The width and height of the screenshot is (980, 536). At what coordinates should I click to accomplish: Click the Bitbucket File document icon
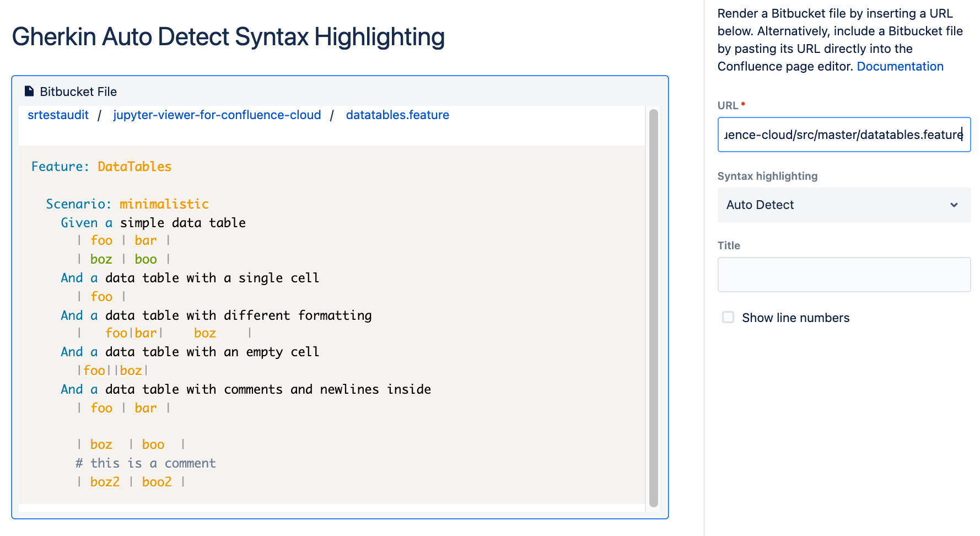29,92
